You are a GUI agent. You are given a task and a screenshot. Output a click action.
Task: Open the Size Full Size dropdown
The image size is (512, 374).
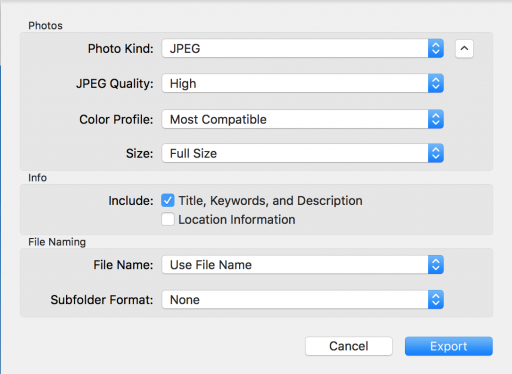tap(303, 153)
